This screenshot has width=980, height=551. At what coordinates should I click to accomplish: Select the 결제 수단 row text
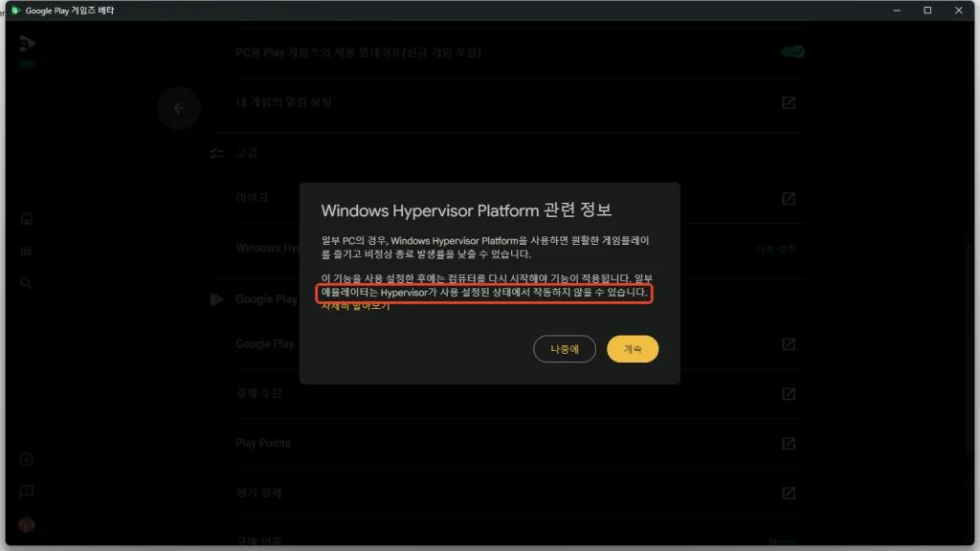pyautogui.click(x=258, y=393)
